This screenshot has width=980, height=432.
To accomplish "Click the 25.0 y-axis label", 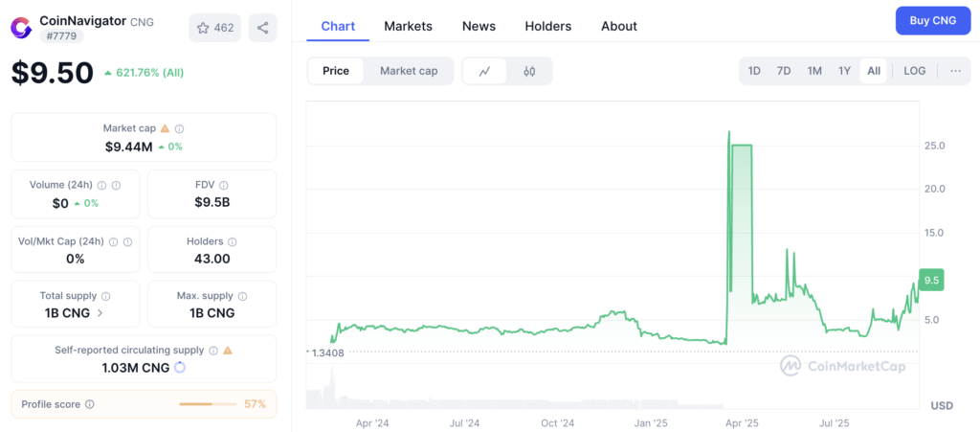I will pos(934,146).
